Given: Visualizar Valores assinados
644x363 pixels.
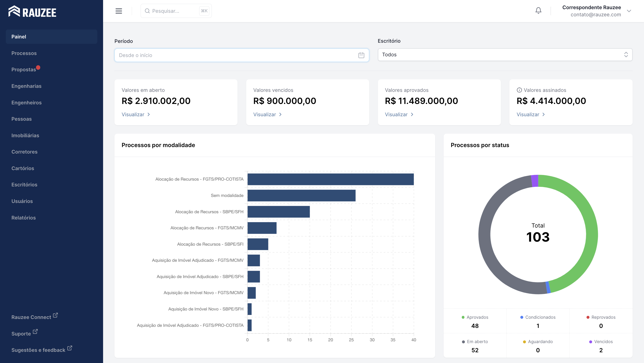Looking at the screenshot, I should pos(531,114).
